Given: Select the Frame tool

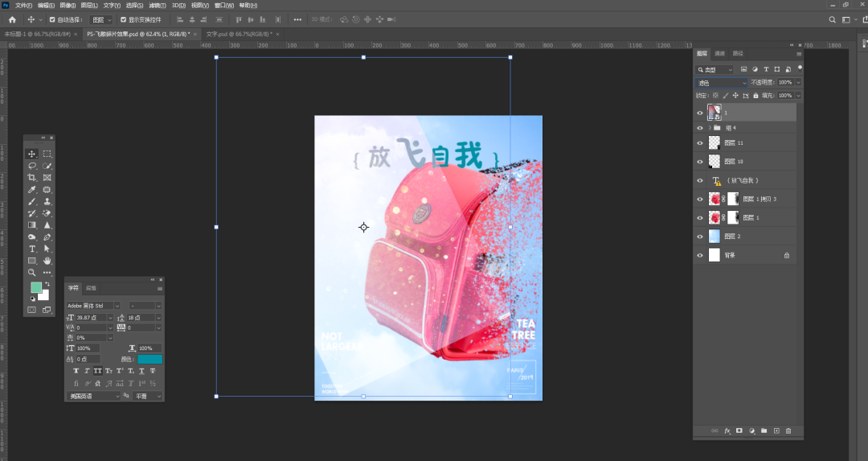Looking at the screenshot, I should pos(47,178).
